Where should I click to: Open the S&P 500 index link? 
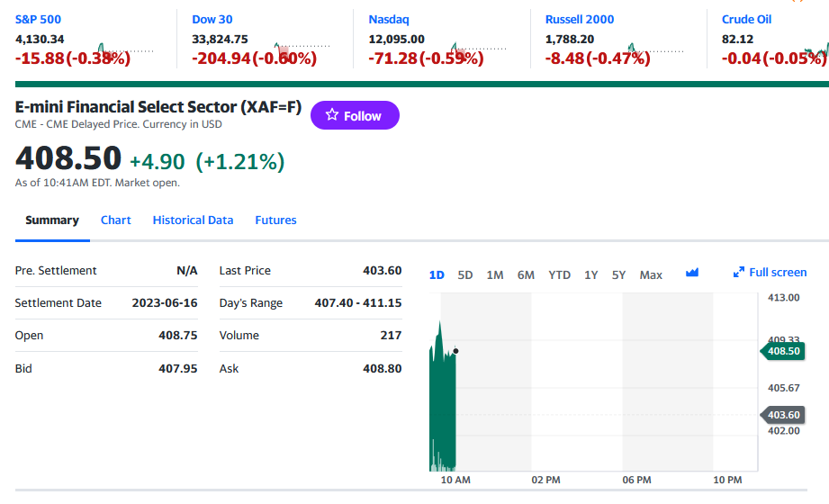point(38,20)
